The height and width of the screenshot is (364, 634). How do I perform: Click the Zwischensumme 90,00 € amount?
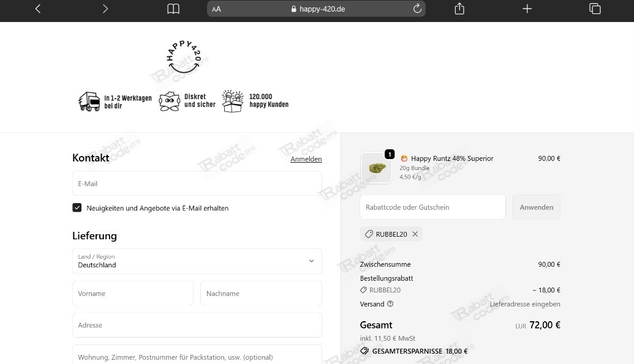(549, 264)
